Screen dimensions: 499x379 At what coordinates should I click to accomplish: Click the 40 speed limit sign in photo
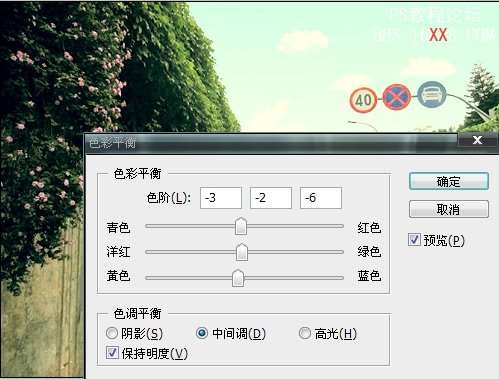pyautogui.click(x=363, y=100)
